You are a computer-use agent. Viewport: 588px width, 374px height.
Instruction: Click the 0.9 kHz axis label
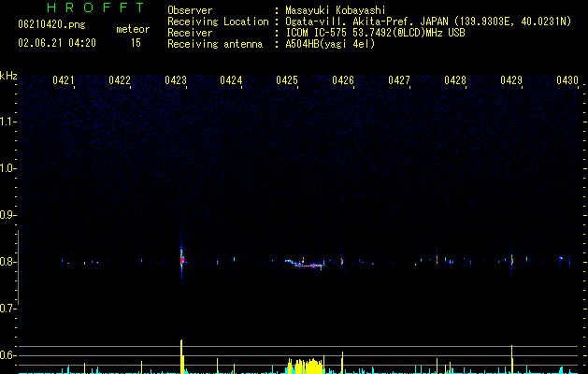click(7, 215)
